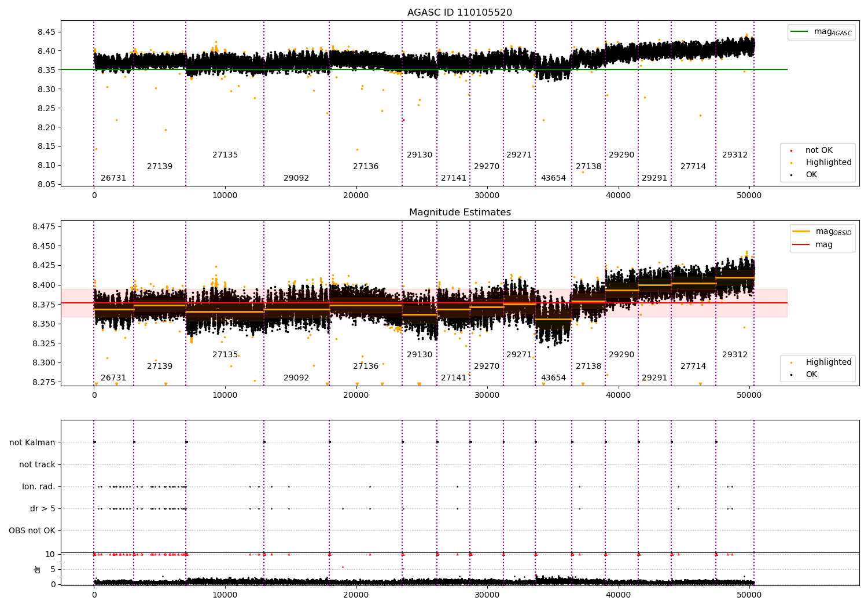Click OBSID label 27714 in top plot
868x608 pixels.
point(693,166)
